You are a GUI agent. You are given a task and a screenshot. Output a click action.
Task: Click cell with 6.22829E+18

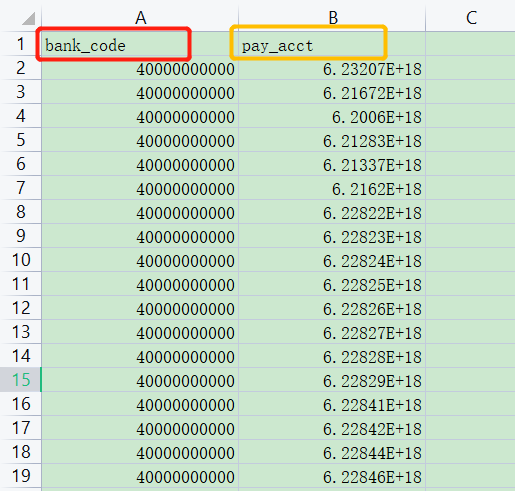coord(332,380)
